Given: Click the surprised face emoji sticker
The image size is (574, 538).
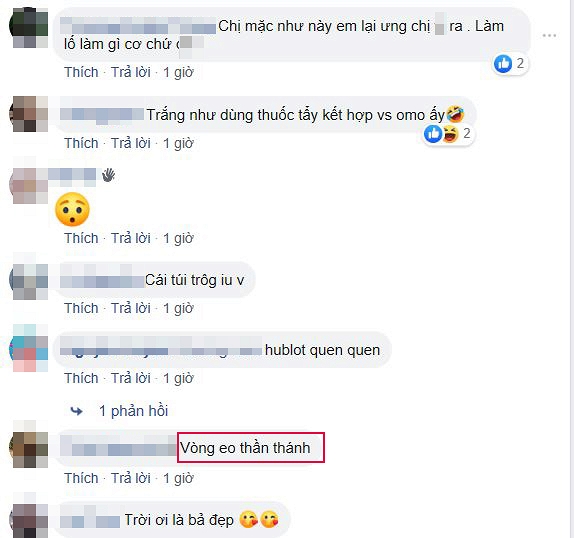Looking at the screenshot, I should coord(72,209).
